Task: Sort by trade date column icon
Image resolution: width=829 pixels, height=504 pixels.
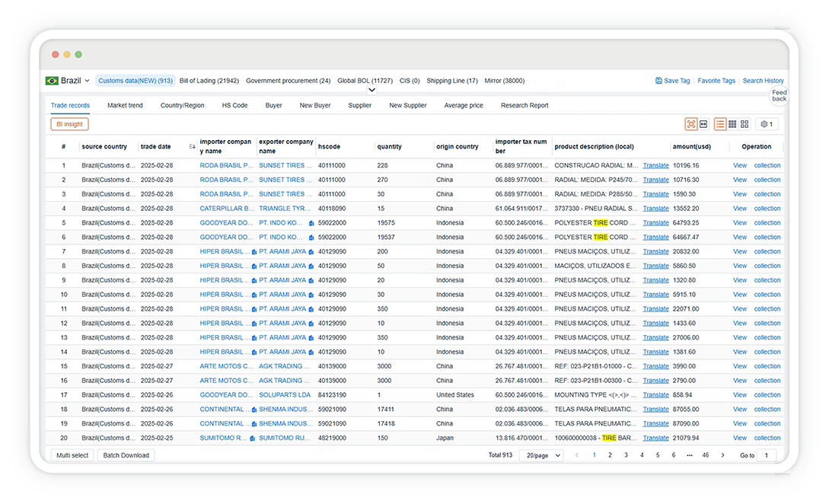Action: click(192, 147)
